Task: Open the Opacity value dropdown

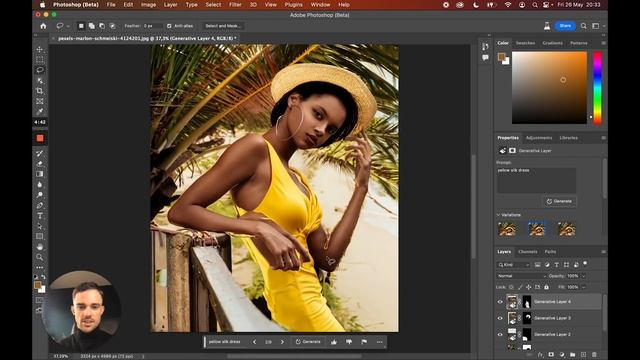Action: (584, 276)
